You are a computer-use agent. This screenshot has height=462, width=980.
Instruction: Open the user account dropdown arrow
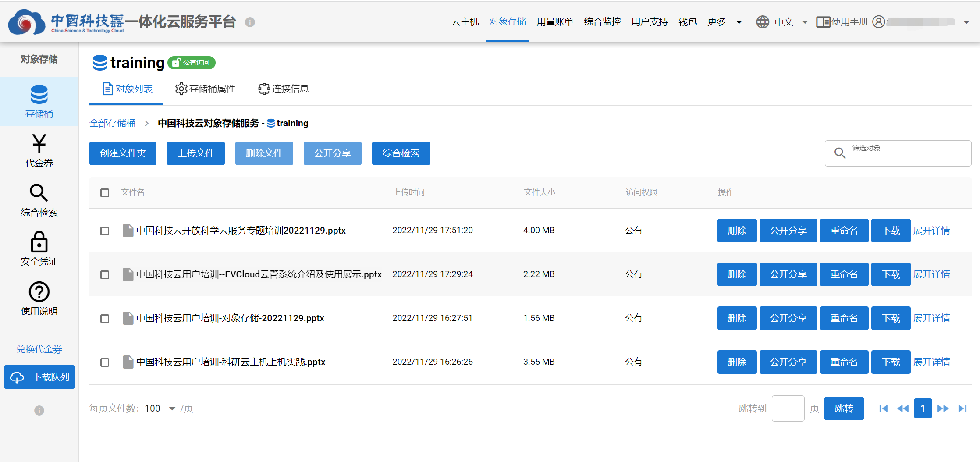[x=966, y=22]
